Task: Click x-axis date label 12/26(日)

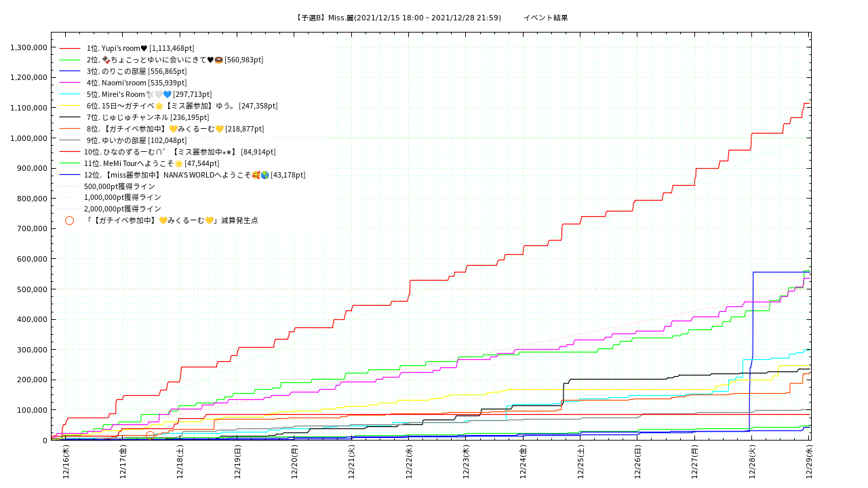Action: click(637, 462)
